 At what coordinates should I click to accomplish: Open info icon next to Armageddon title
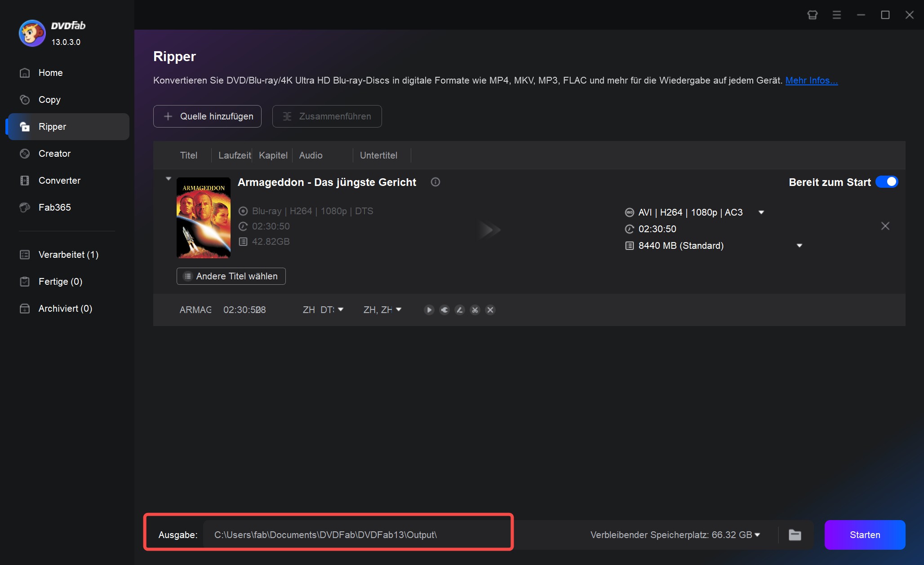click(x=435, y=182)
